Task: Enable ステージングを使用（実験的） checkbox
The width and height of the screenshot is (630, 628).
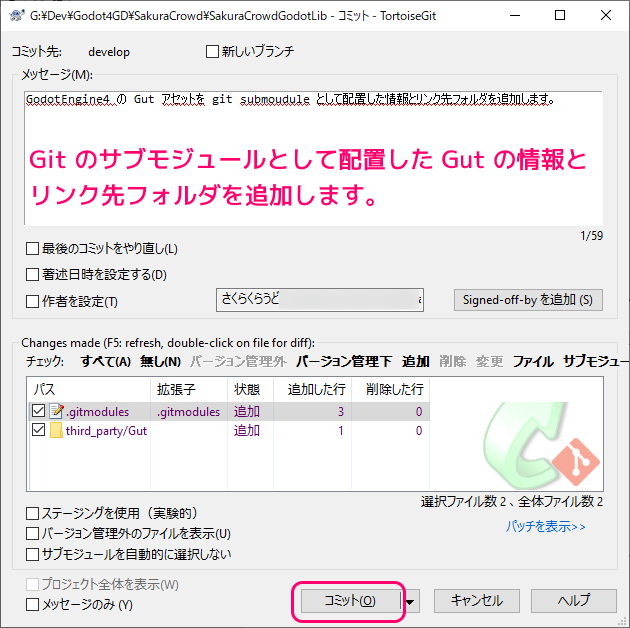Action: click(32, 513)
